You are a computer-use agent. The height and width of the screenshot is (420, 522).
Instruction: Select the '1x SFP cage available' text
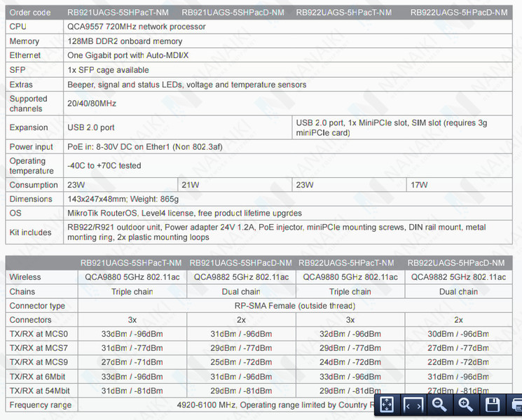(x=108, y=70)
